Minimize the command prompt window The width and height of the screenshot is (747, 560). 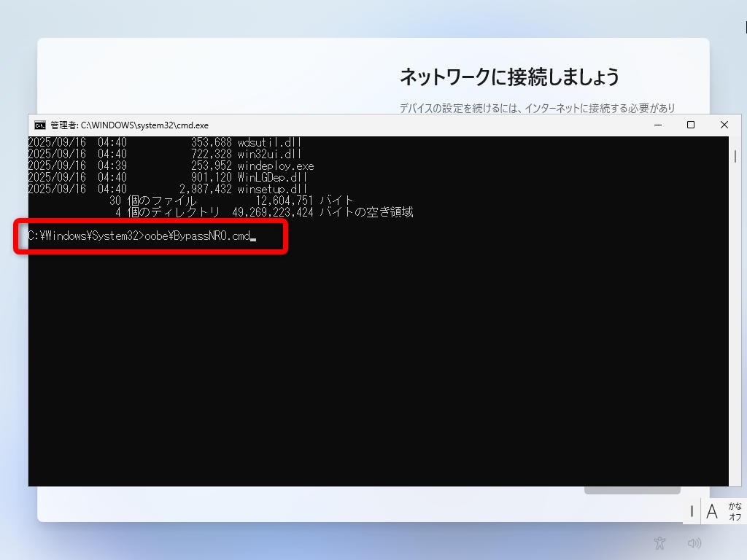[657, 125]
